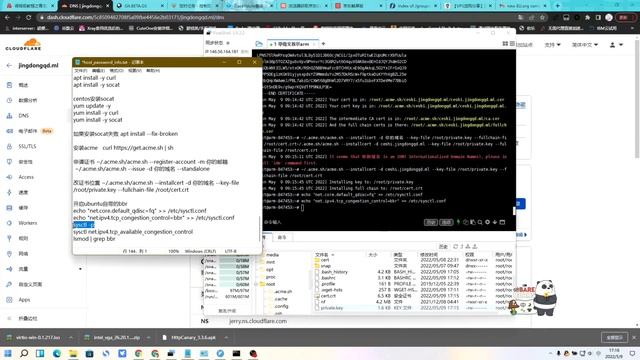Switch to the FinalShell session tab numbered 1
Screen dimensions: 640x360
click(x=292, y=44)
